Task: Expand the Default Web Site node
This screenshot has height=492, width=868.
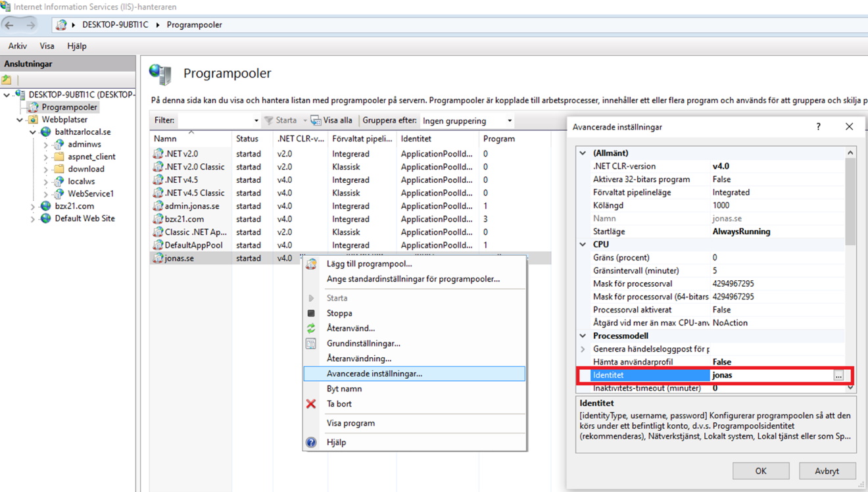Action: [x=33, y=219]
